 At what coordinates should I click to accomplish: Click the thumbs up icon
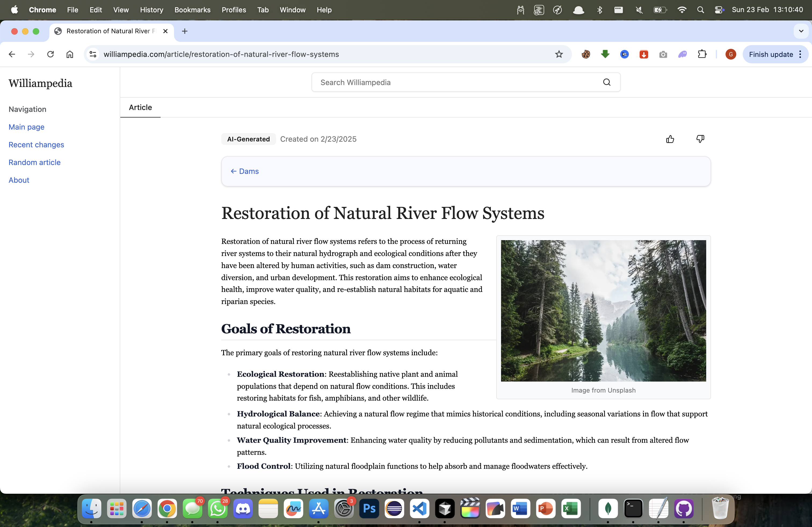pos(670,139)
